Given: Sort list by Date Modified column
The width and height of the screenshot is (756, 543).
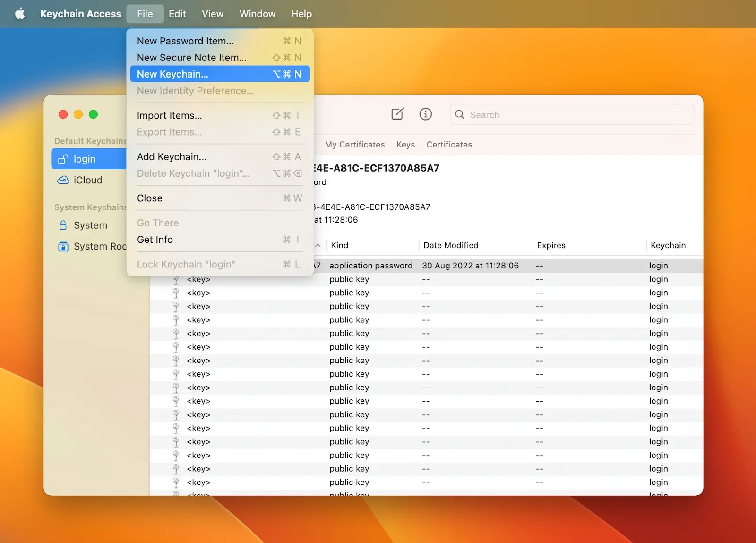Looking at the screenshot, I should pyautogui.click(x=451, y=245).
